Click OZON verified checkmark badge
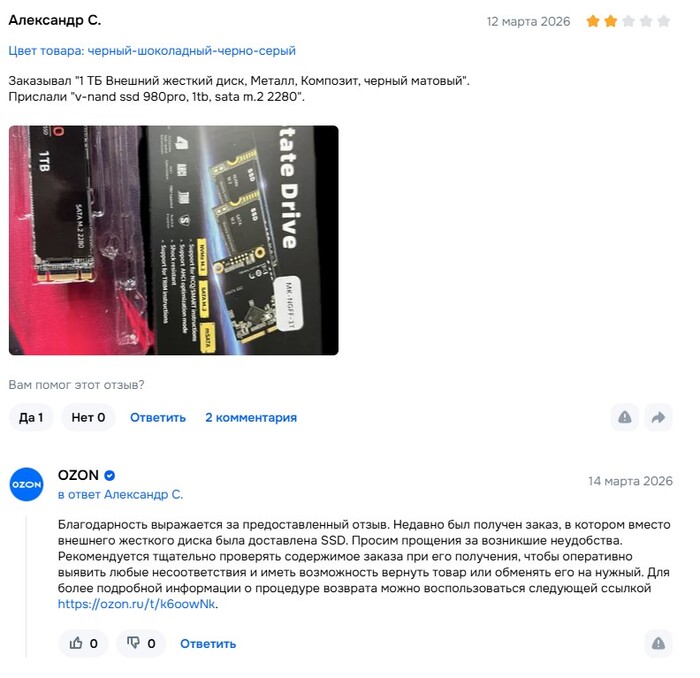Viewport: 700px width, 678px height. click(109, 475)
